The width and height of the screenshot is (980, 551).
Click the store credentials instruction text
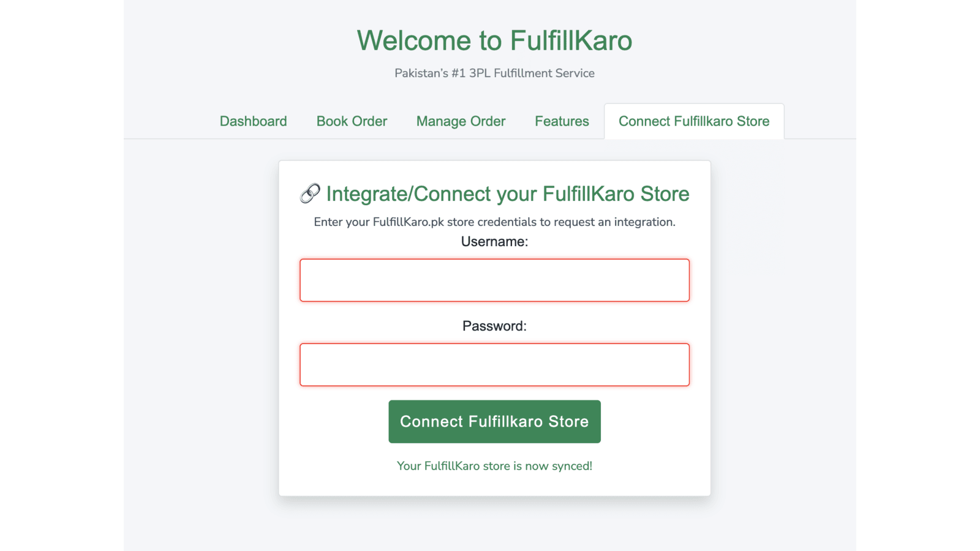click(x=494, y=222)
